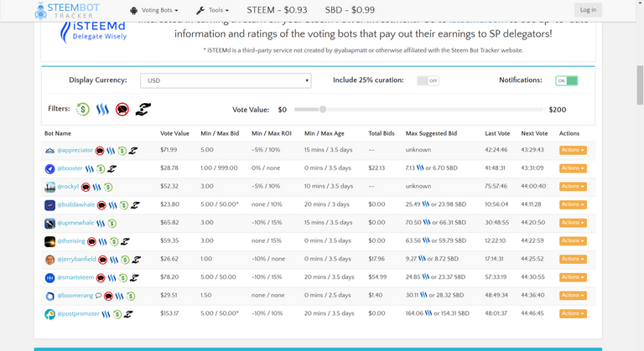Turn off the Notifications switch
The height and width of the screenshot is (351, 644).
566,80
